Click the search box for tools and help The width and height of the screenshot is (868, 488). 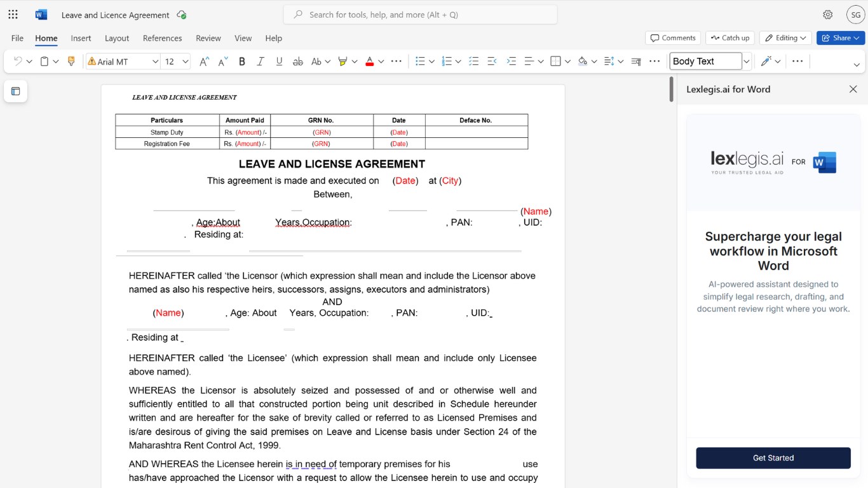point(421,15)
